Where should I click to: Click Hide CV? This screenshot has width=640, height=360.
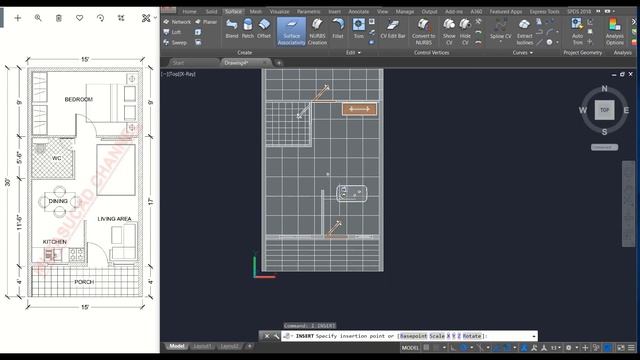click(x=465, y=31)
